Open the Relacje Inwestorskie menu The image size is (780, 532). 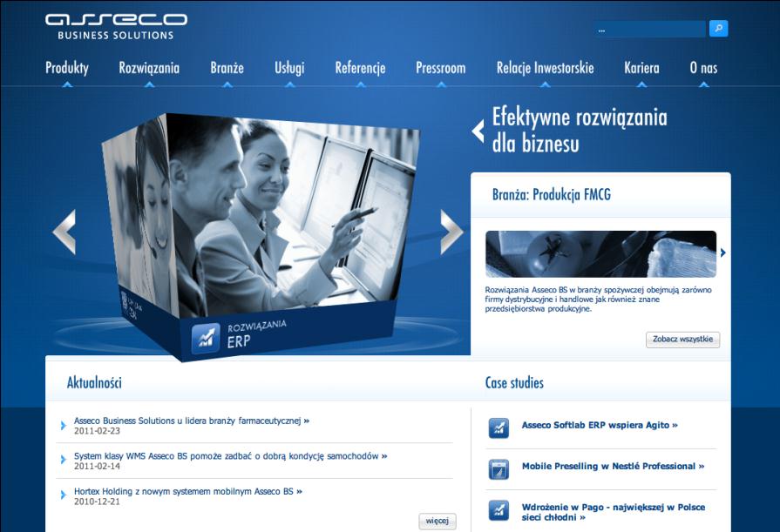546,68
